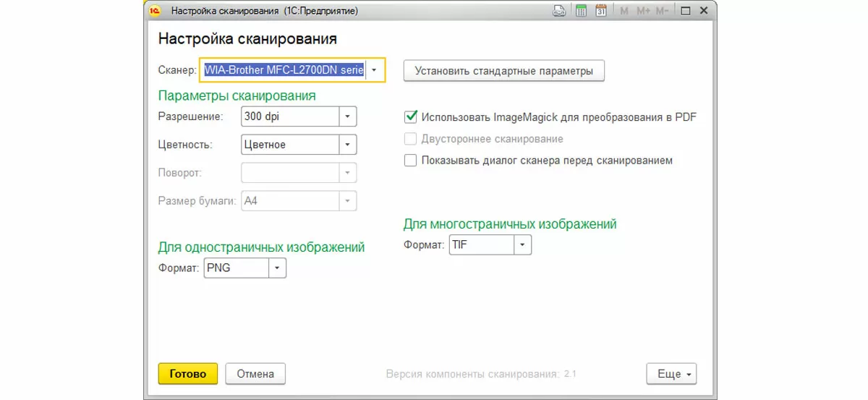Open the Еще menu button
Viewport: 868px width, 400px height.
point(671,374)
